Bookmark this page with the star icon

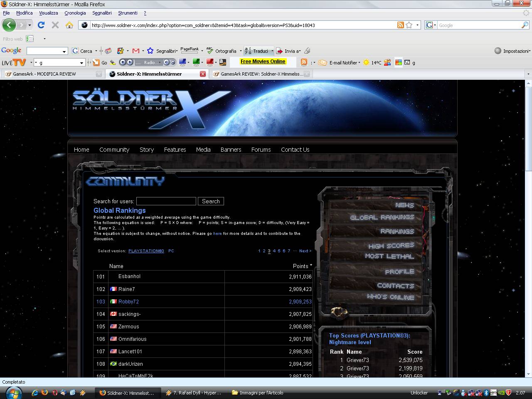pos(409,25)
